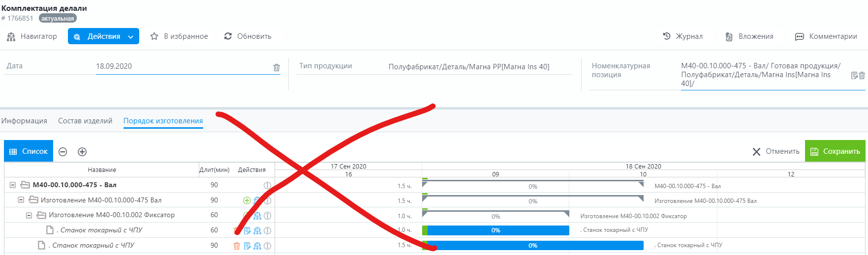
Task: Remove the Номенклатурная позиция value
Action: 862,75
